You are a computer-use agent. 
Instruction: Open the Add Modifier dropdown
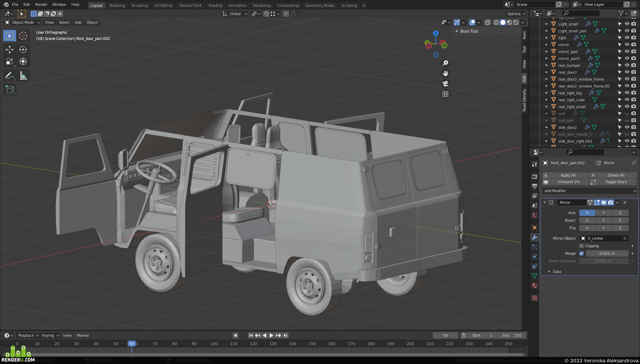(x=589, y=191)
